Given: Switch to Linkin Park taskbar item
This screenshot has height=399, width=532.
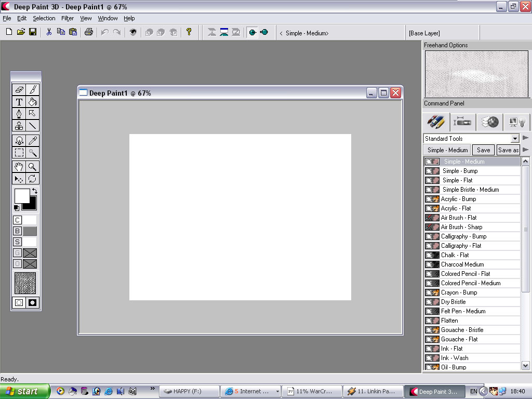Looking at the screenshot, I should (x=373, y=392).
